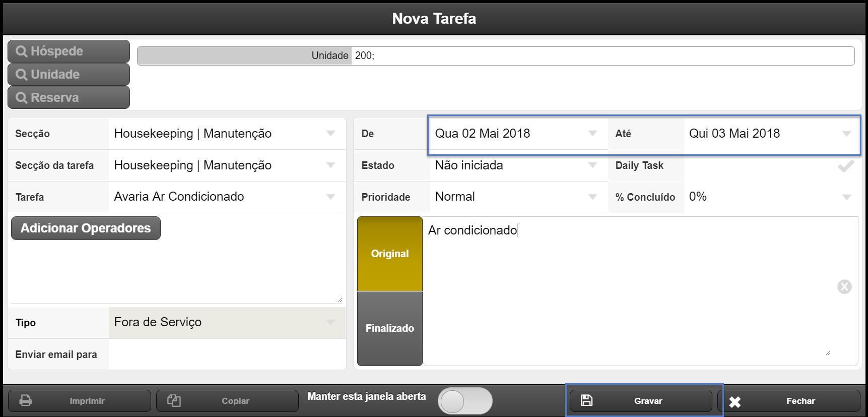The height and width of the screenshot is (417, 868).
Task: Click the Hóspede search button
Action: (69, 51)
